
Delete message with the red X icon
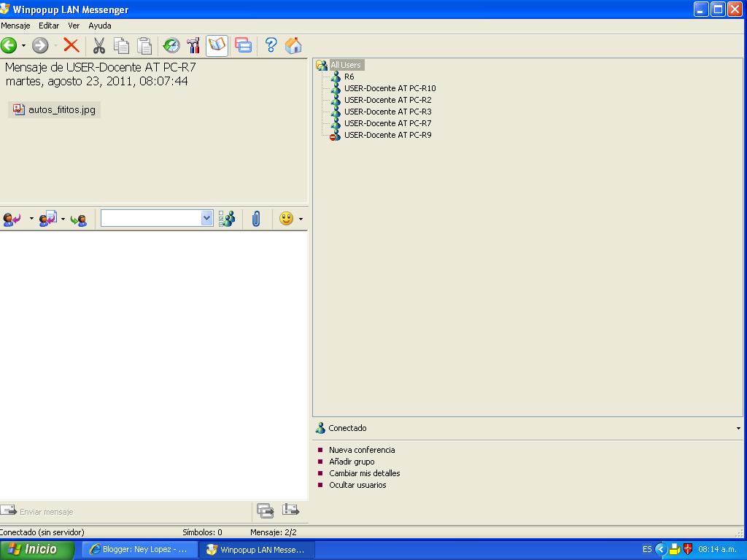(x=71, y=45)
